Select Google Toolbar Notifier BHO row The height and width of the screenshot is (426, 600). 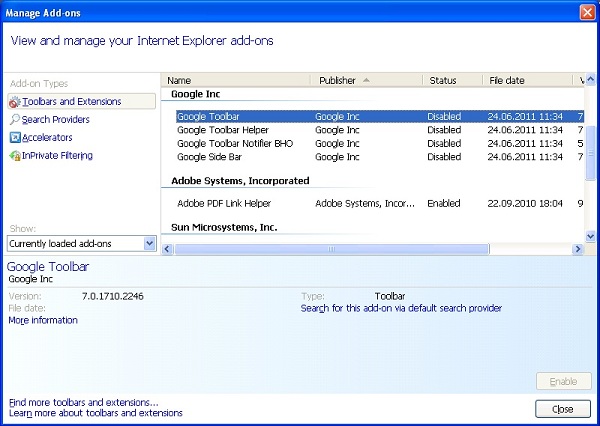[380, 144]
